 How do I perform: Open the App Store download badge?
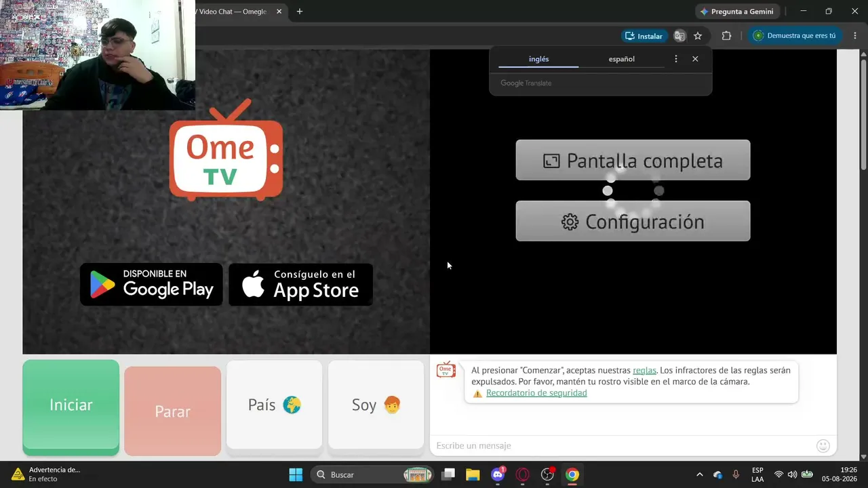coord(300,284)
